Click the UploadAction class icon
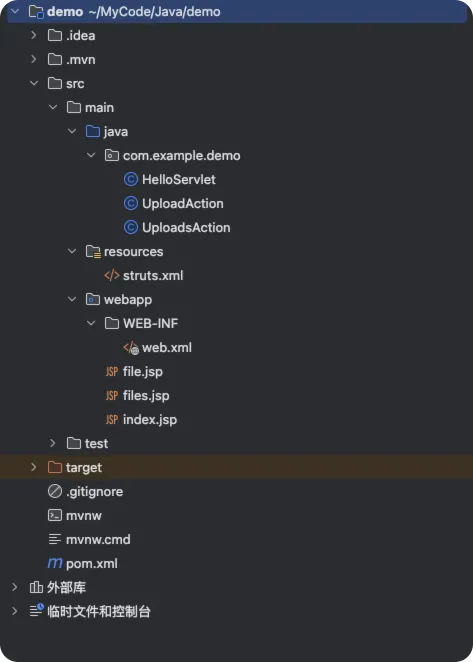473x662 pixels. 130,203
